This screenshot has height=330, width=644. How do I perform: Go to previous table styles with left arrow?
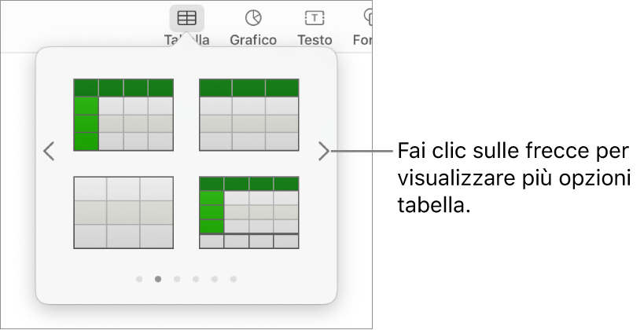(49, 151)
